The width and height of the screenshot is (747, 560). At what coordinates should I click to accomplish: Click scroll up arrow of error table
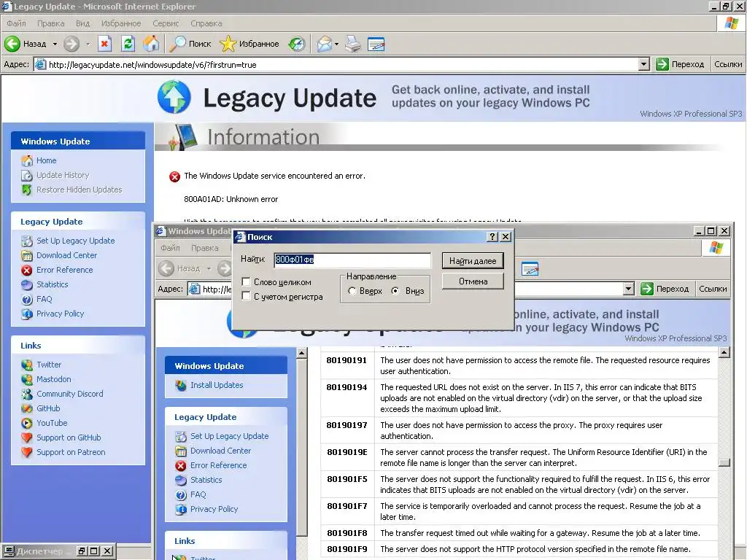[x=724, y=353]
